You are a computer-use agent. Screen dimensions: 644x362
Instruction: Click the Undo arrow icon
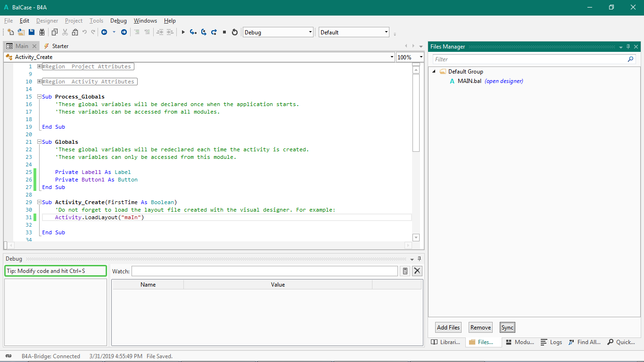point(84,32)
